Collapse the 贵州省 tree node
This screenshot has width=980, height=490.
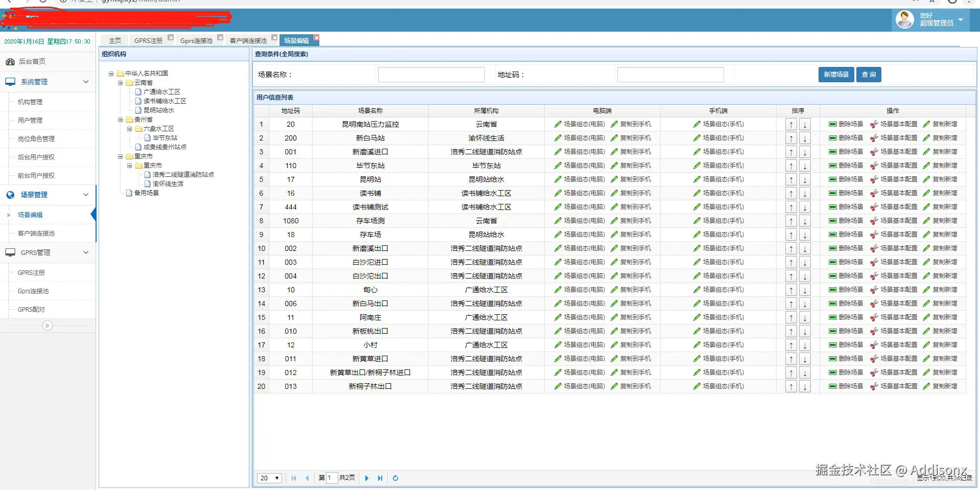click(x=121, y=120)
